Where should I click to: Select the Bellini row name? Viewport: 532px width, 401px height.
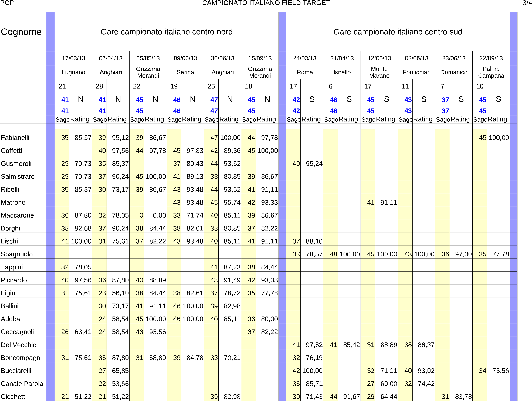[10, 306]
